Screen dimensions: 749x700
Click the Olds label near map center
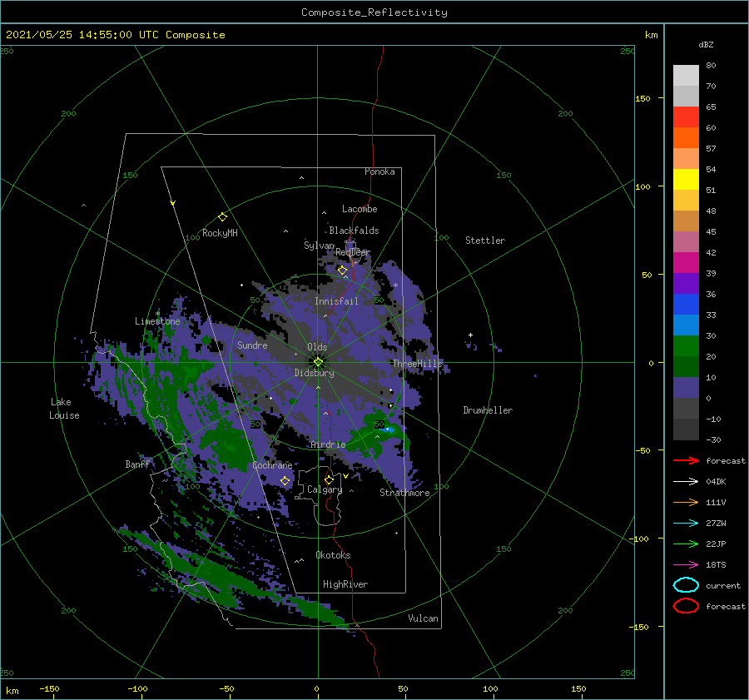(317, 347)
